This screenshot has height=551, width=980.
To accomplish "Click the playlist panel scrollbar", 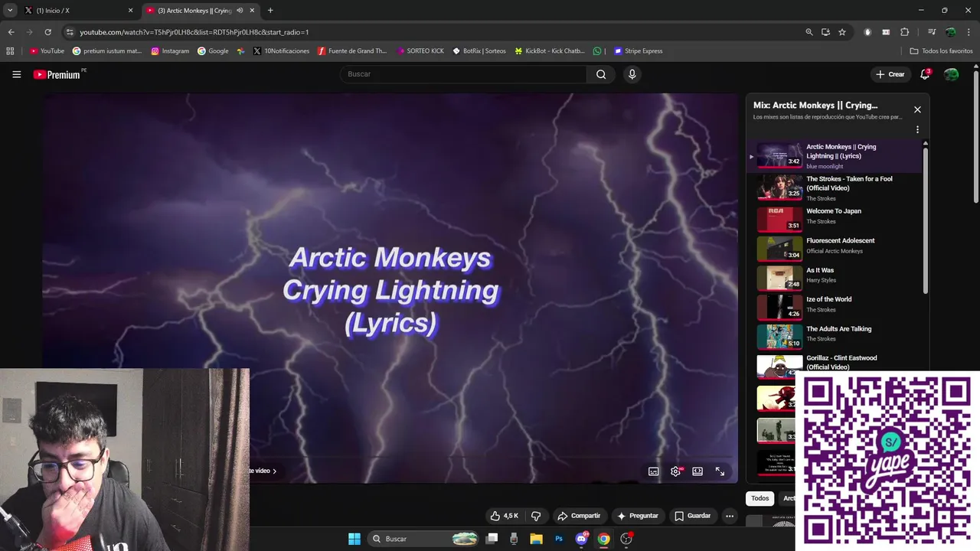I will [925, 220].
